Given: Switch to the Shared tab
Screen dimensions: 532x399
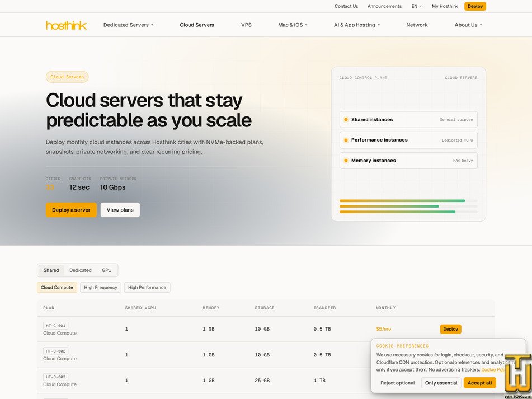Looking at the screenshot, I should point(51,270).
